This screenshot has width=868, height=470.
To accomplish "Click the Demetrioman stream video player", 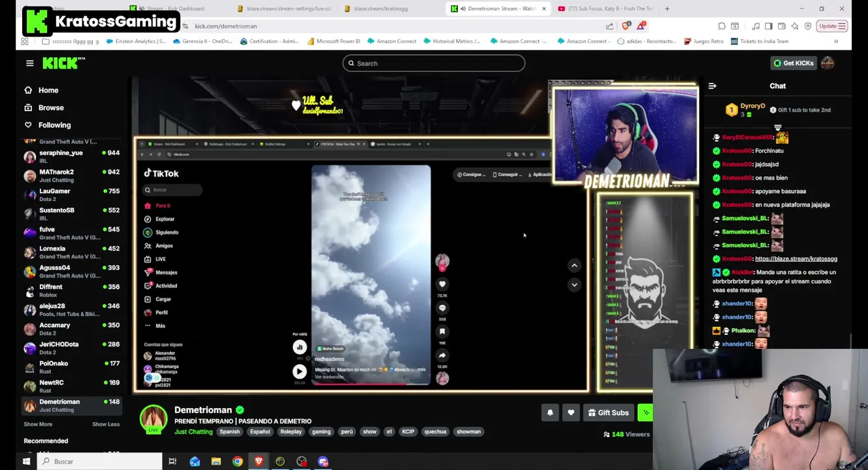I will [415, 235].
